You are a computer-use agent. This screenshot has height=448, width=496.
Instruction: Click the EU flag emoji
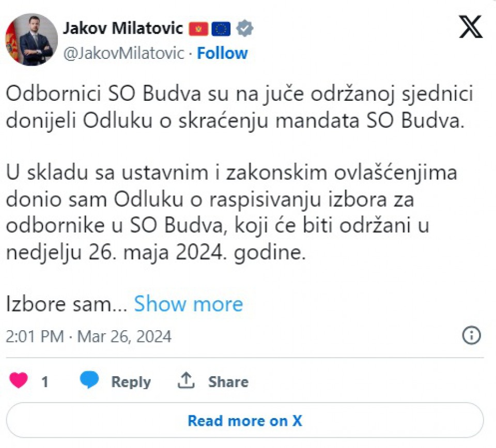point(221,29)
